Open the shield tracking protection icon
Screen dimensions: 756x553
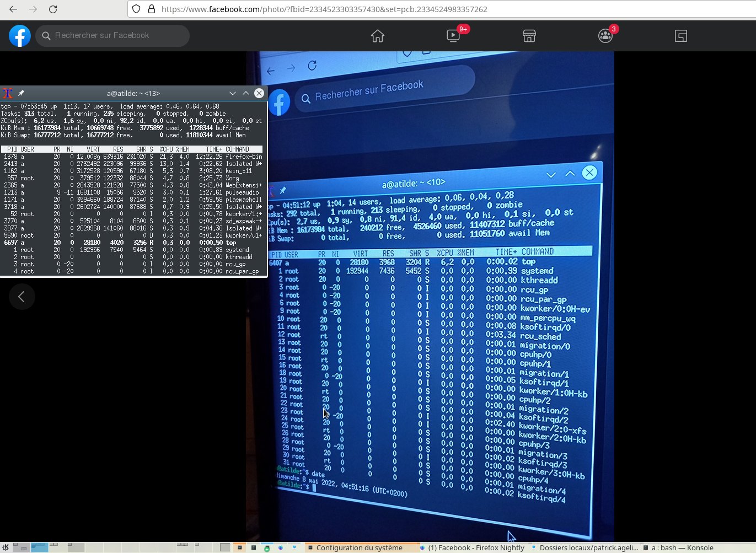(x=137, y=9)
